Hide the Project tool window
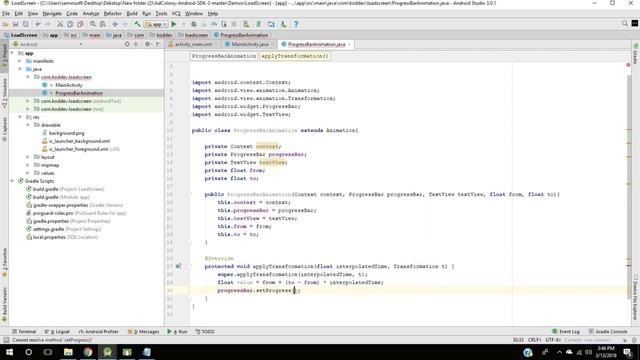640x360 pixels. pyautogui.click(x=158, y=44)
